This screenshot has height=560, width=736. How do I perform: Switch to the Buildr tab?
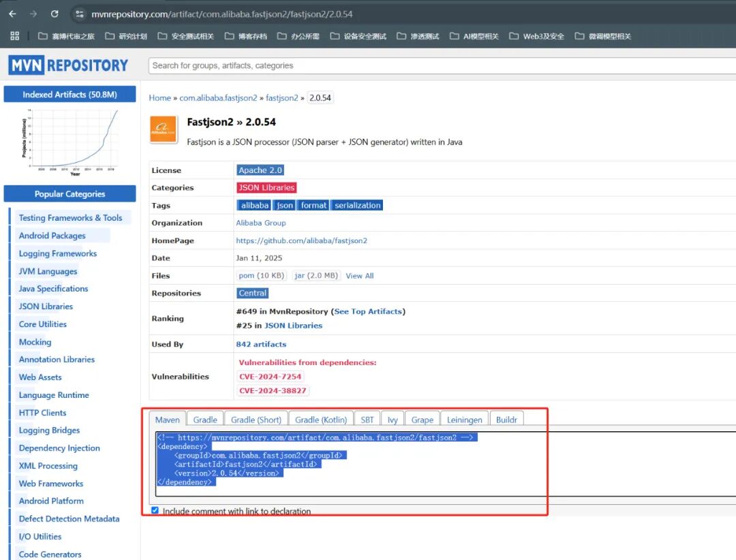[506, 420]
